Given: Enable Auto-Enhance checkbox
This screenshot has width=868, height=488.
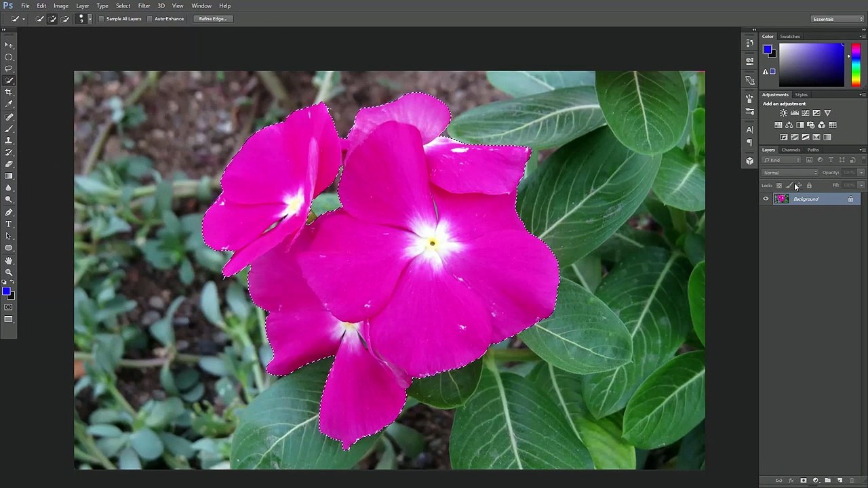Looking at the screenshot, I should click(149, 19).
